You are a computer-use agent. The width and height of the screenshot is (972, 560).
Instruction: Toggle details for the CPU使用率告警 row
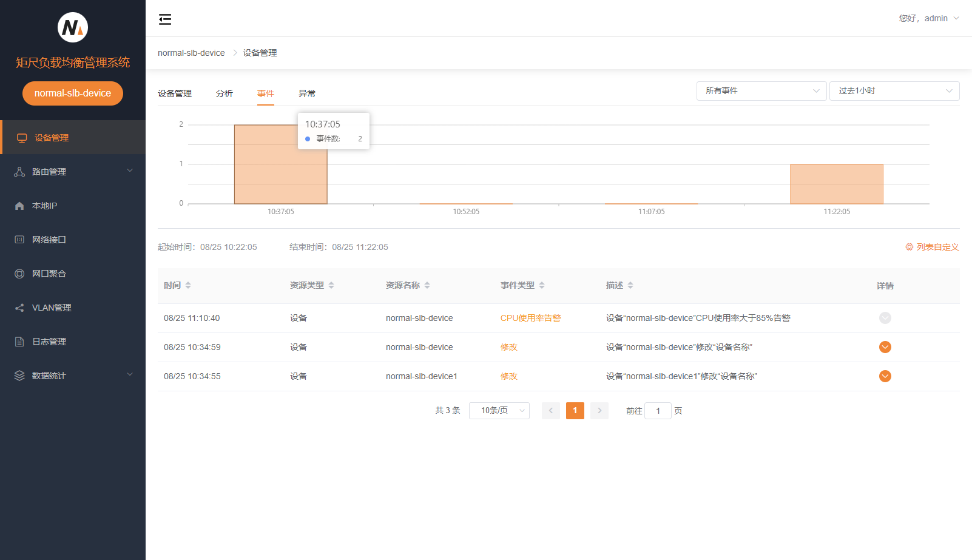[x=885, y=318]
